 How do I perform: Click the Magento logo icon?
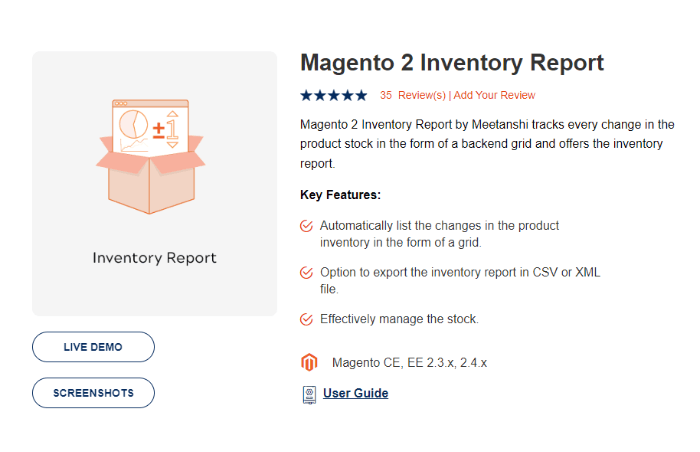(x=309, y=363)
